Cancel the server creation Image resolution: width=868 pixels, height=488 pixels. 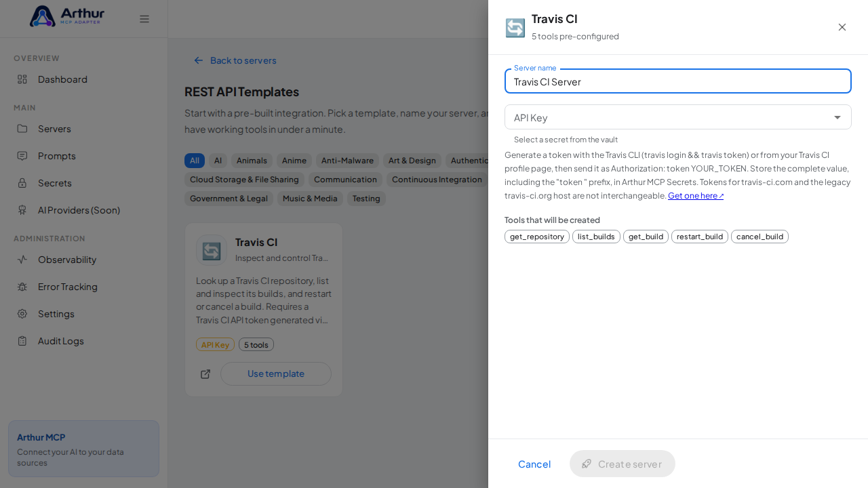[534, 464]
